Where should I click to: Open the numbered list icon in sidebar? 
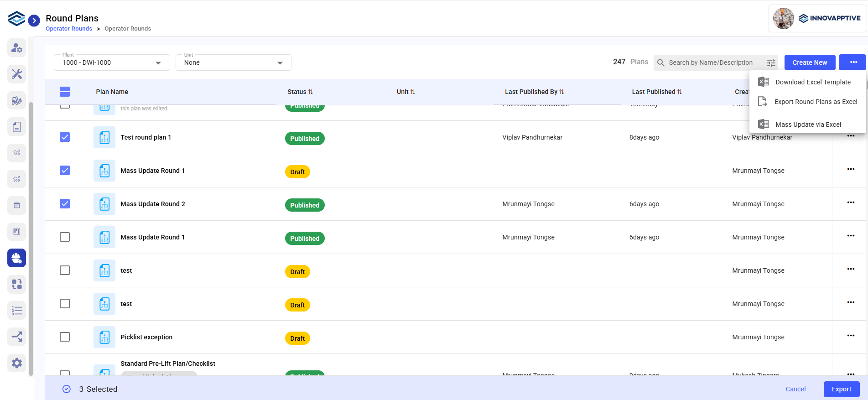[17, 311]
